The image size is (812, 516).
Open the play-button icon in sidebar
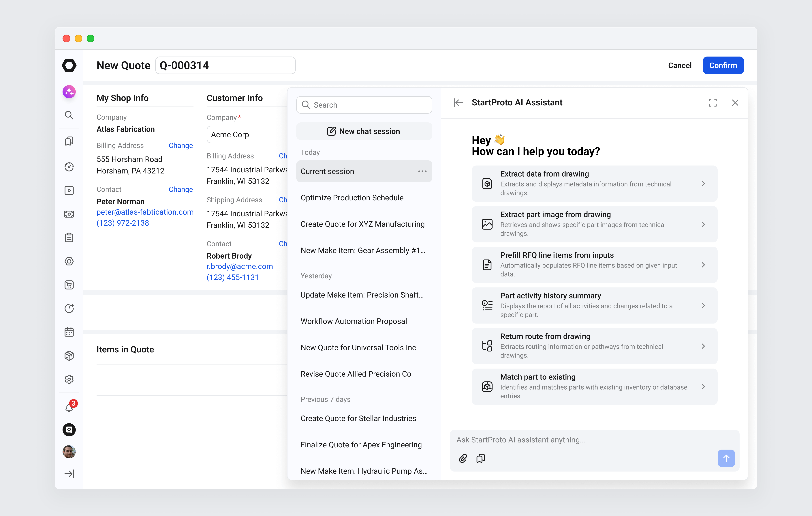point(69,190)
